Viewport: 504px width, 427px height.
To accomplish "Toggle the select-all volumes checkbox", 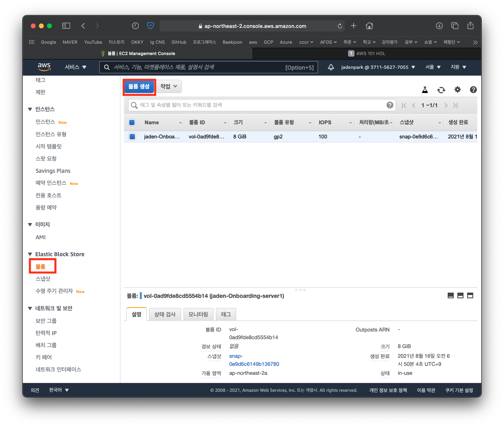I will click(132, 122).
